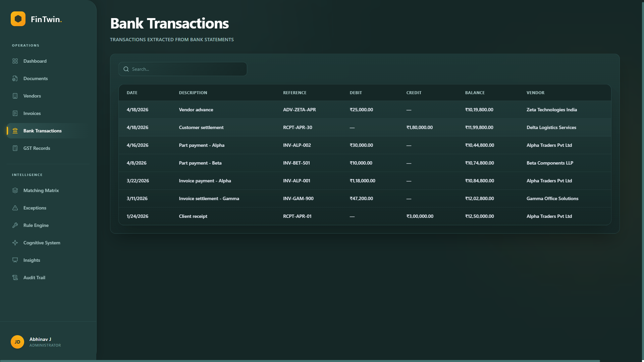
Task: Open Dashboard via its grid icon
Action: click(15, 61)
